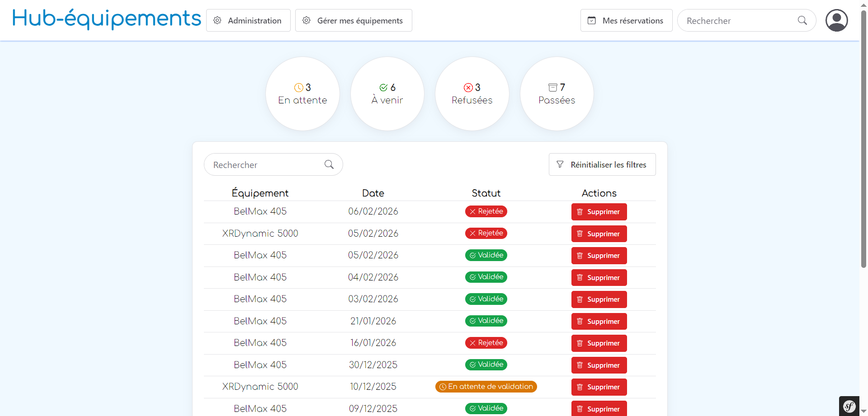Filter by En attente reservations circle
868x416 pixels.
[x=302, y=93]
